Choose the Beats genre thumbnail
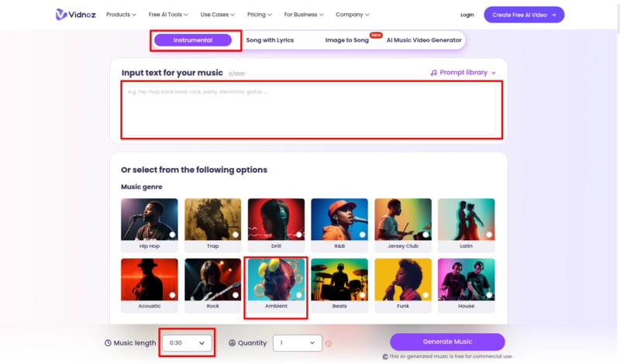Image resolution: width=620 pixels, height=364 pixels. pos(339,280)
